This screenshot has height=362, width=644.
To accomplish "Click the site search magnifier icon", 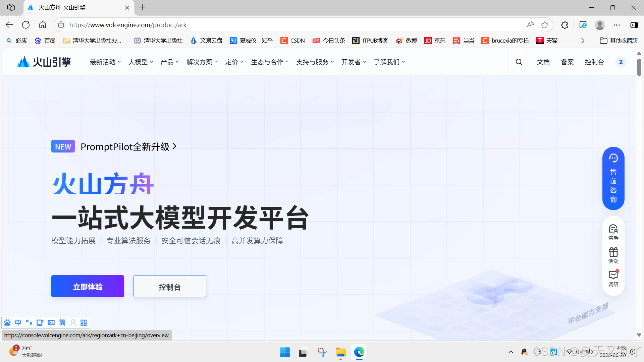I will 519,62.
